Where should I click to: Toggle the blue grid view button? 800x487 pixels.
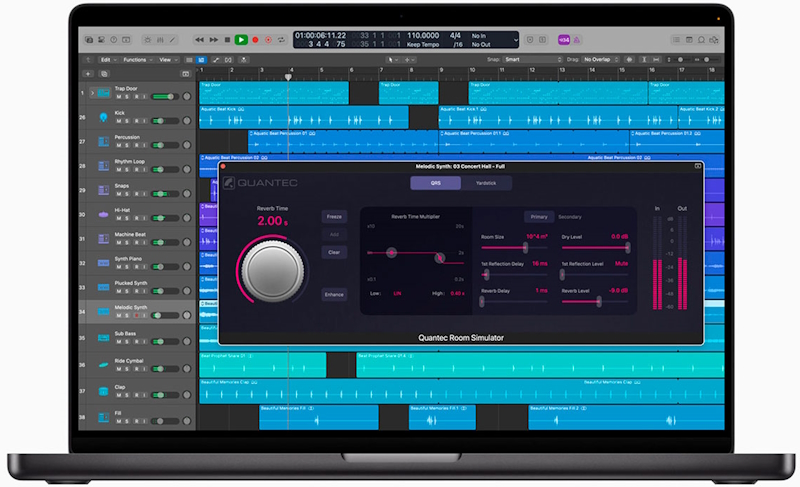click(202, 60)
